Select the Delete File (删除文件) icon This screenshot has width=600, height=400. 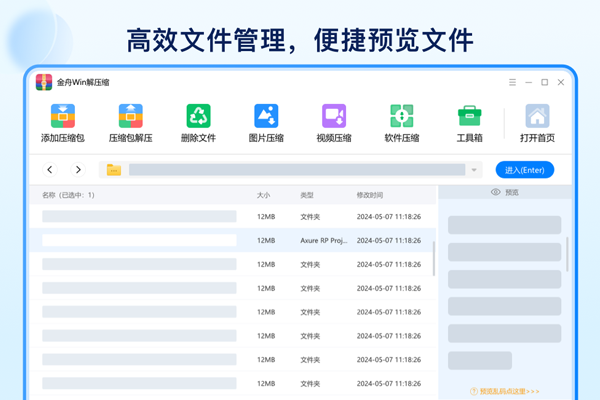(198, 116)
